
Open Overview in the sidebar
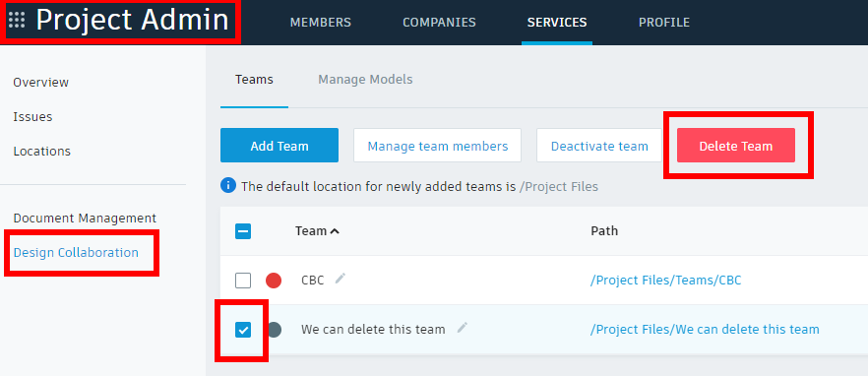[x=41, y=83]
